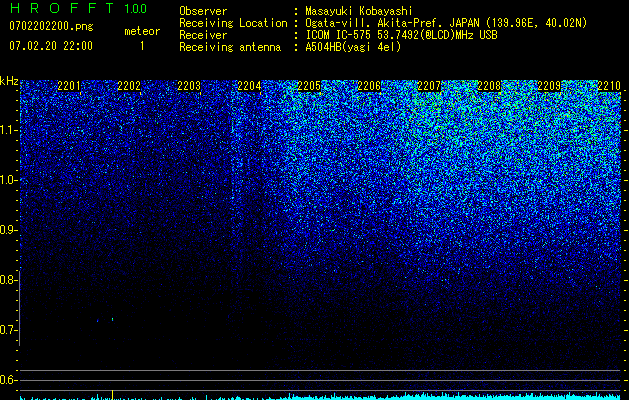Click the observer name Masayuki Kobayashi

point(359,11)
